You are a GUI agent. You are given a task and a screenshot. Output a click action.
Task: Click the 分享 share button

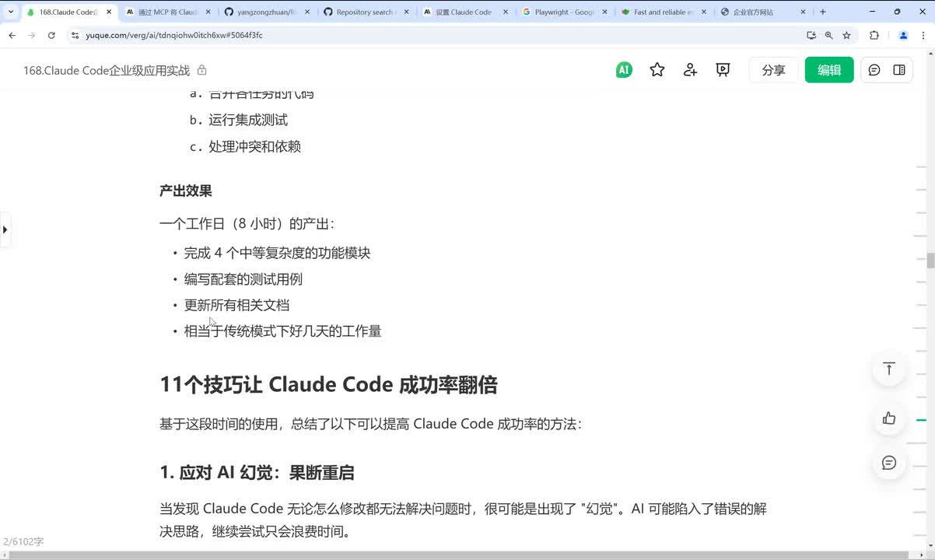(773, 70)
